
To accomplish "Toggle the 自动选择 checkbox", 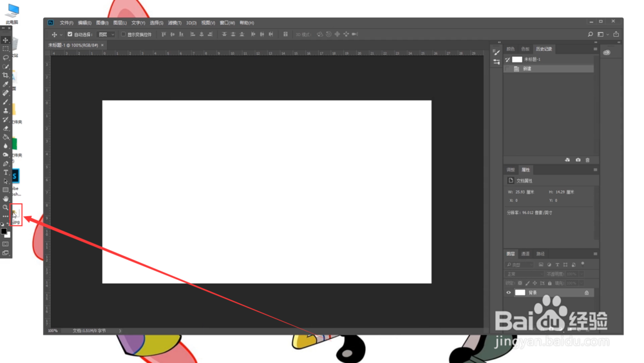I will click(70, 35).
